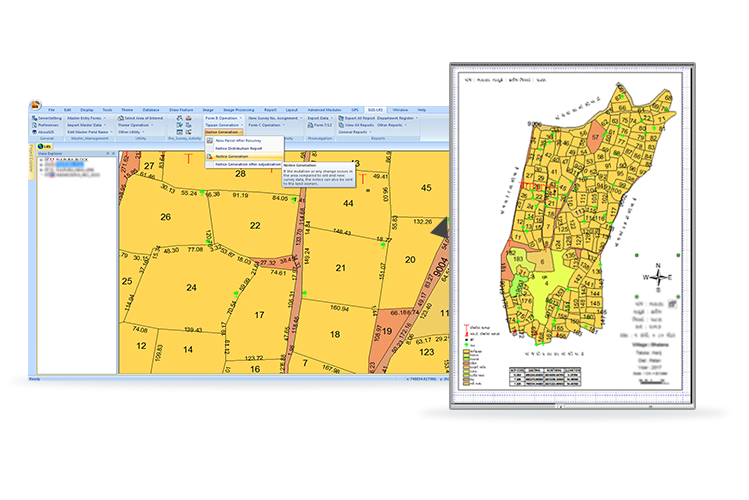Click the orange legend swatch in layout
Screen dimensions: 749x500
pos(466,363)
